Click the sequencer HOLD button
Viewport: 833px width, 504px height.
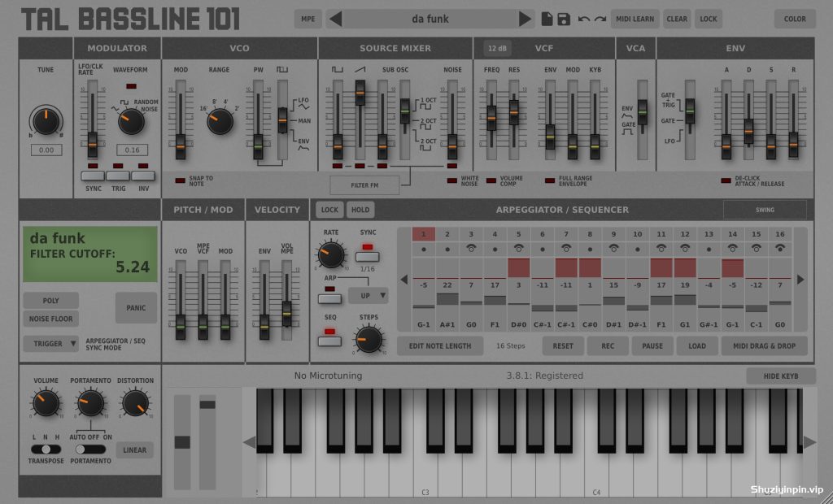coord(360,210)
